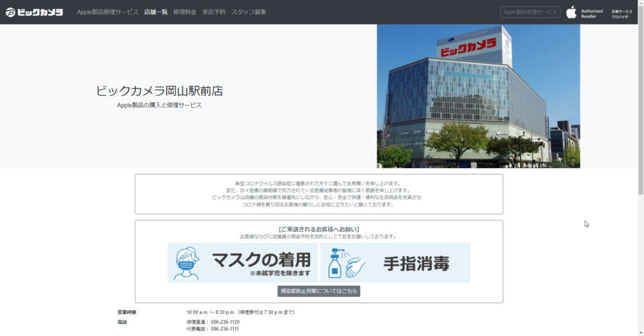Click the 感染症防止対策についてはこちら button
This screenshot has width=644, height=336.
point(319,291)
